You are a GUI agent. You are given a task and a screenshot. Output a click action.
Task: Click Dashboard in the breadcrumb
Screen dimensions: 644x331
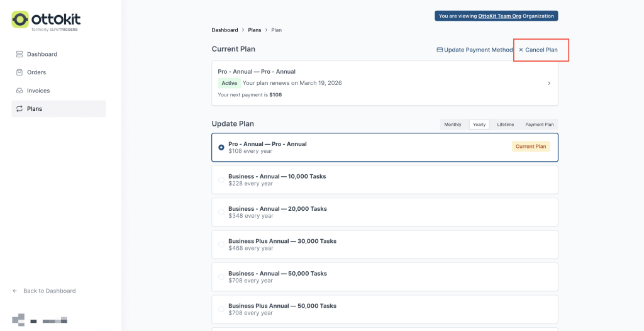(225, 30)
